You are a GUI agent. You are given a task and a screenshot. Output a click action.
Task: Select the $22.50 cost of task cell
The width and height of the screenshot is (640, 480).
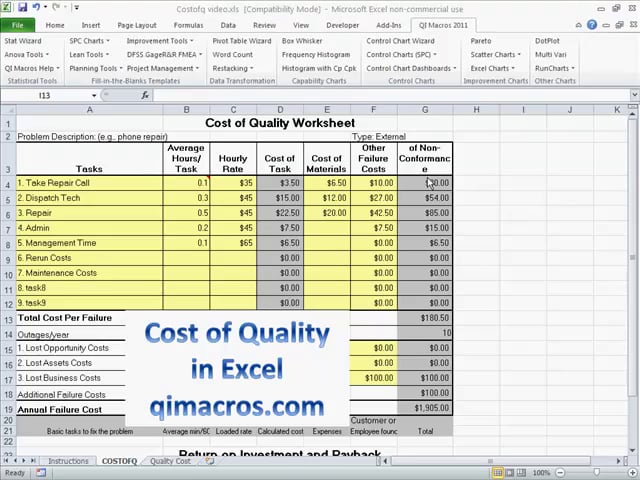(x=280, y=213)
